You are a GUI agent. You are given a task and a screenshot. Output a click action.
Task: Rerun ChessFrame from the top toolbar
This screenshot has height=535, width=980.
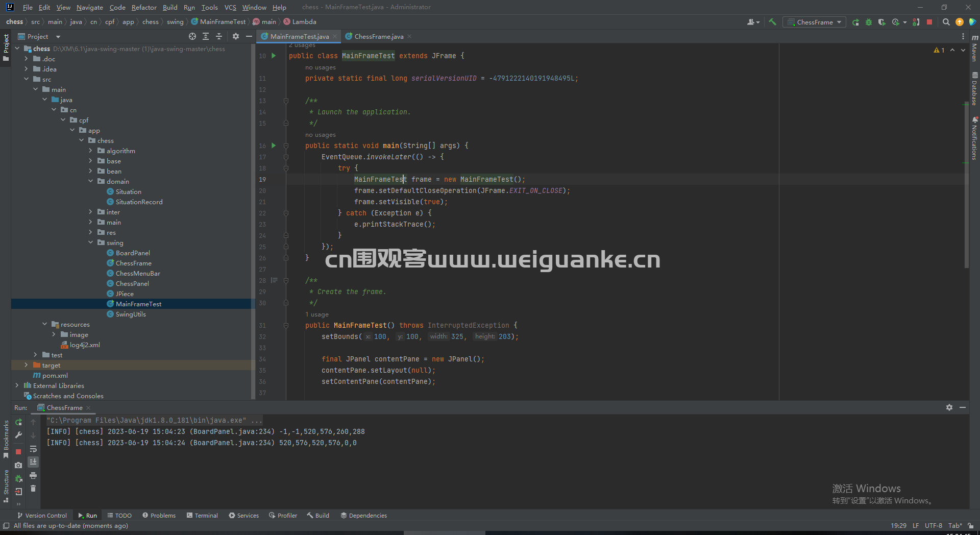click(x=855, y=22)
